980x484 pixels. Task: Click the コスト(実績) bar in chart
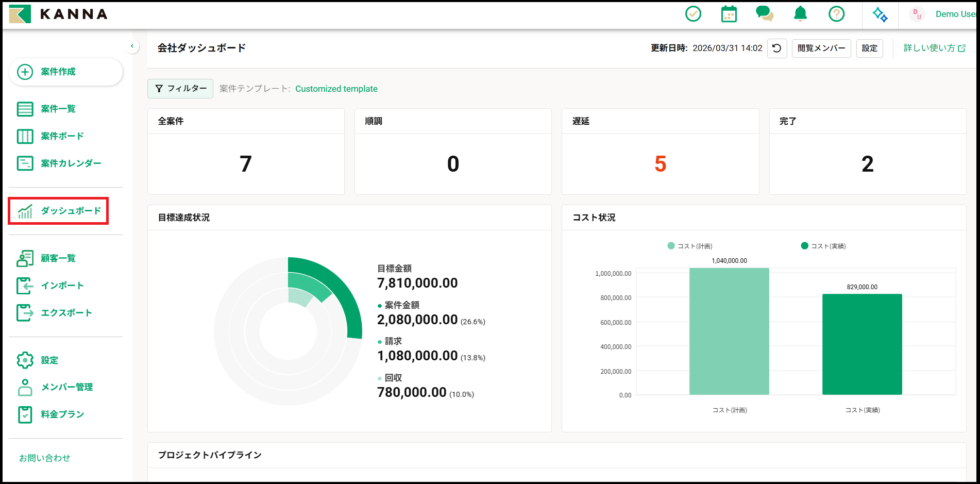(x=862, y=344)
